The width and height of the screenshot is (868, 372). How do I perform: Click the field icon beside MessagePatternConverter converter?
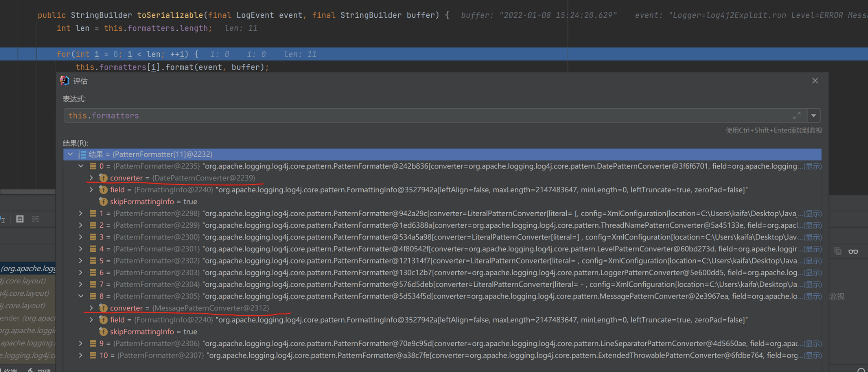tap(103, 308)
